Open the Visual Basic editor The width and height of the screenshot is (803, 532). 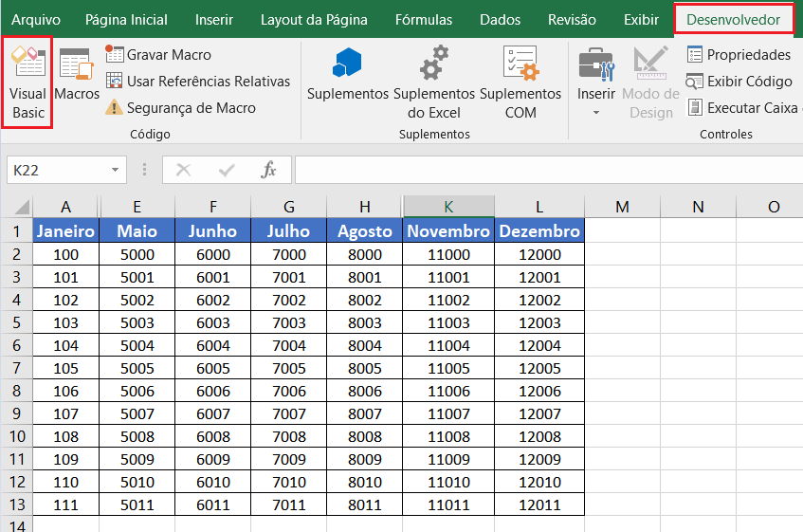click(27, 83)
